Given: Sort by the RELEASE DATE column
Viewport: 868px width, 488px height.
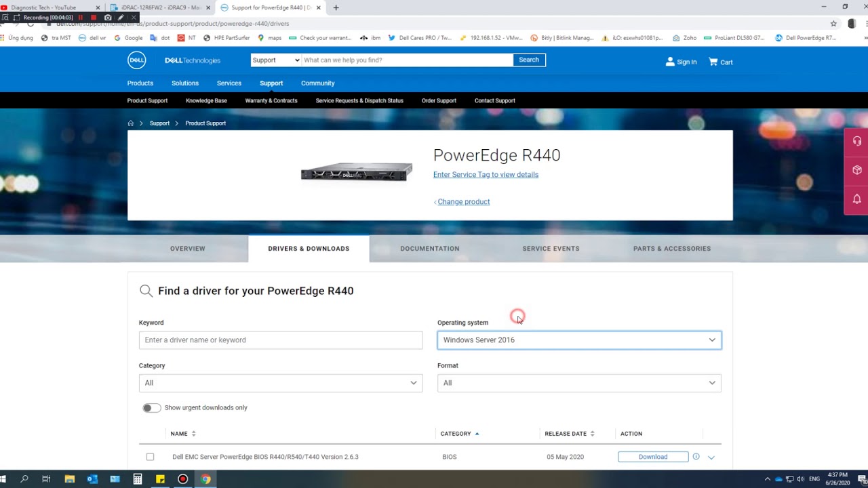Looking at the screenshot, I should 570,434.
